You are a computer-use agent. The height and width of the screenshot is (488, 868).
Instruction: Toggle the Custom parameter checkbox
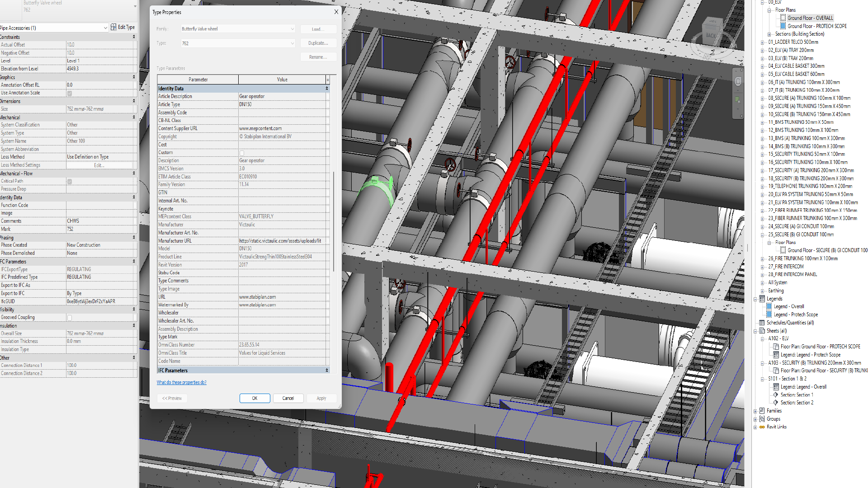[242, 153]
